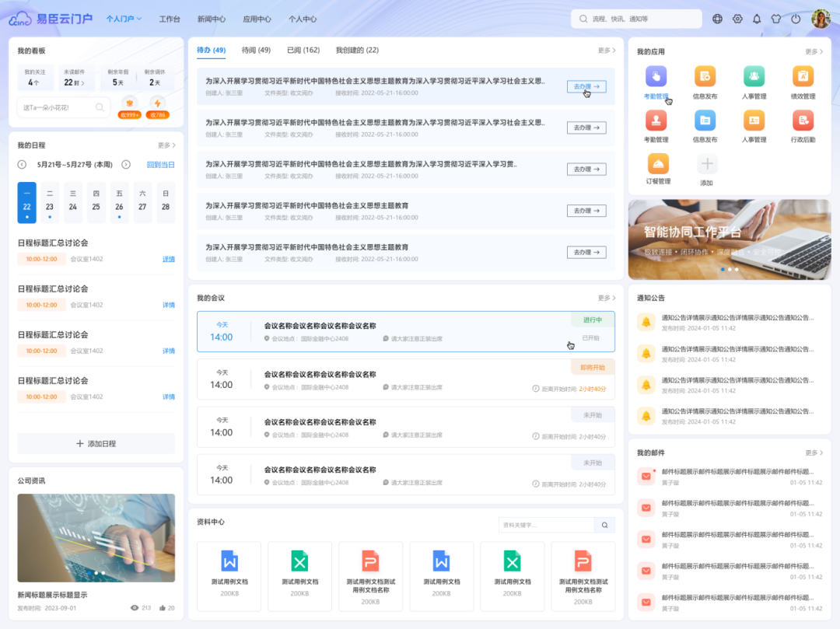Switch to the 待阅 (49) tab
840x629 pixels.
tap(256, 50)
